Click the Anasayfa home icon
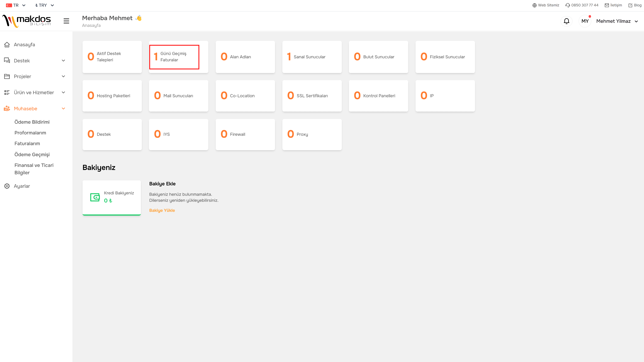This screenshot has width=644, height=362. (x=7, y=44)
